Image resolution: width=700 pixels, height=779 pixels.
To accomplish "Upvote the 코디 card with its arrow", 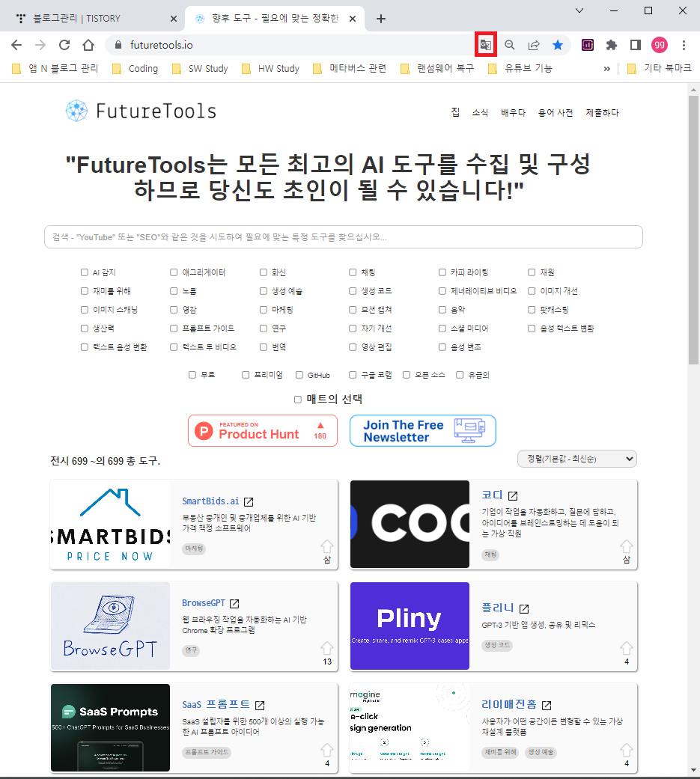I will pos(627,546).
